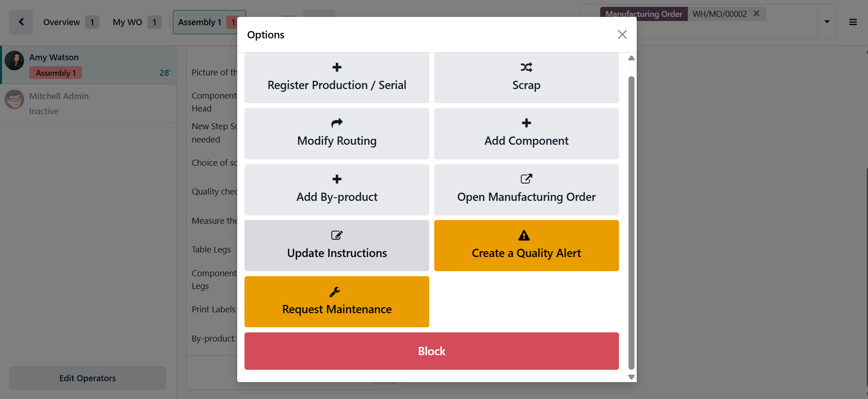Open Manufacturing Order from options
The width and height of the screenshot is (868, 399).
coord(526,190)
